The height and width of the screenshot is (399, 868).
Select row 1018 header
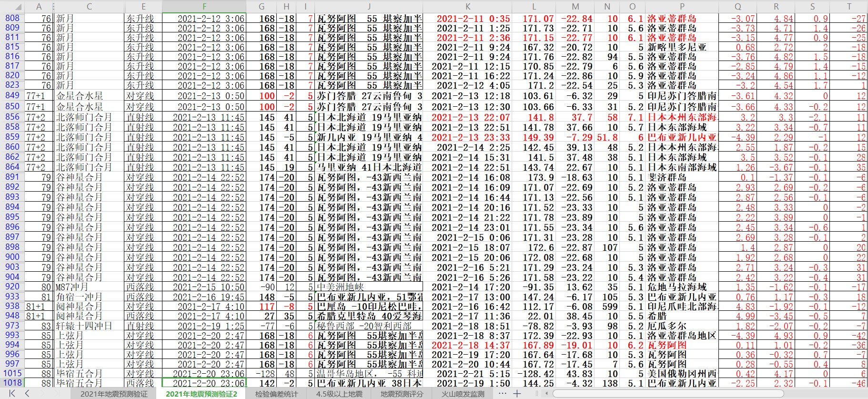tap(12, 383)
